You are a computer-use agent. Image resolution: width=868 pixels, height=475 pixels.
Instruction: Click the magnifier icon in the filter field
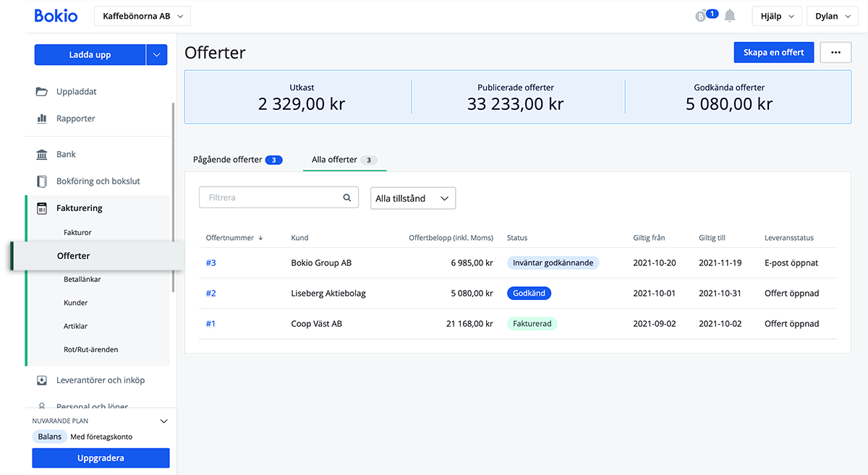(346, 197)
